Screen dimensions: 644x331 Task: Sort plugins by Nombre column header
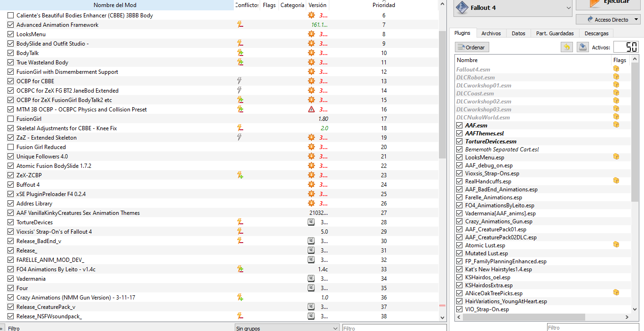click(x=533, y=60)
